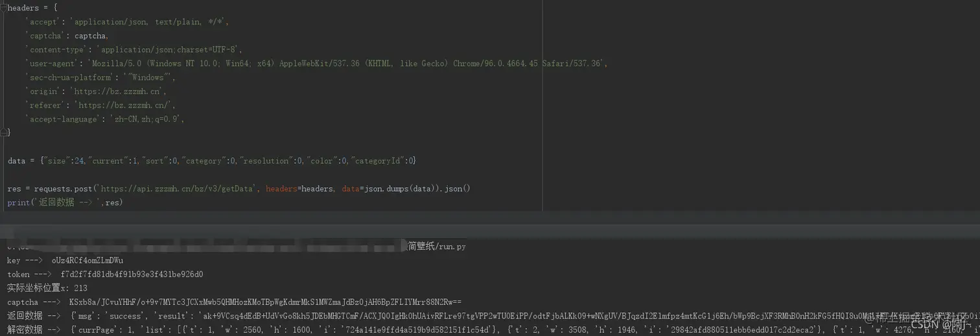Click the 'referer' header line
The width and height of the screenshot is (980, 336).
(x=100, y=105)
